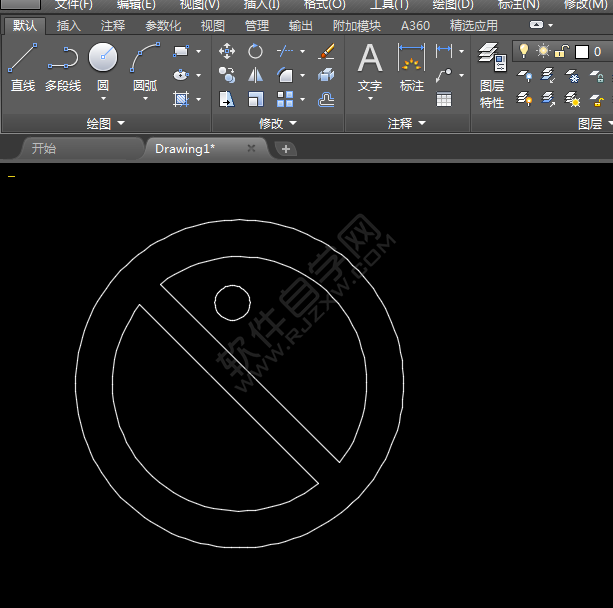The image size is (613, 608).
Task: Select the Trim tool icon
Action: coord(285,51)
